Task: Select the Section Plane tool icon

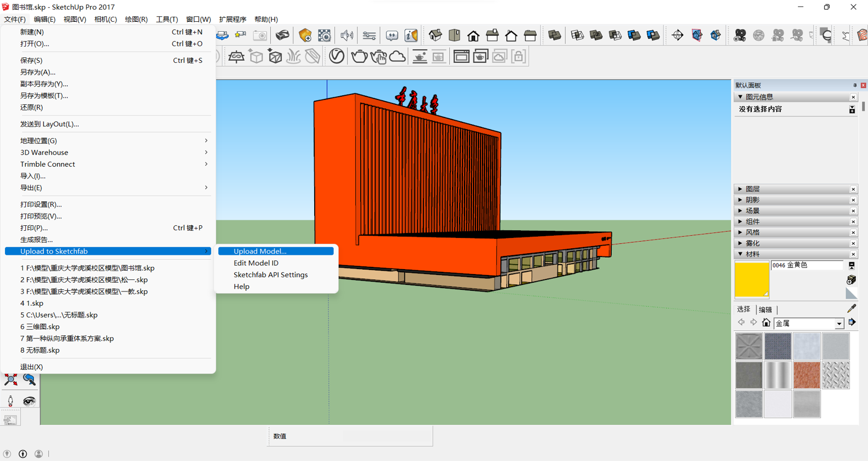Action: 678,36
